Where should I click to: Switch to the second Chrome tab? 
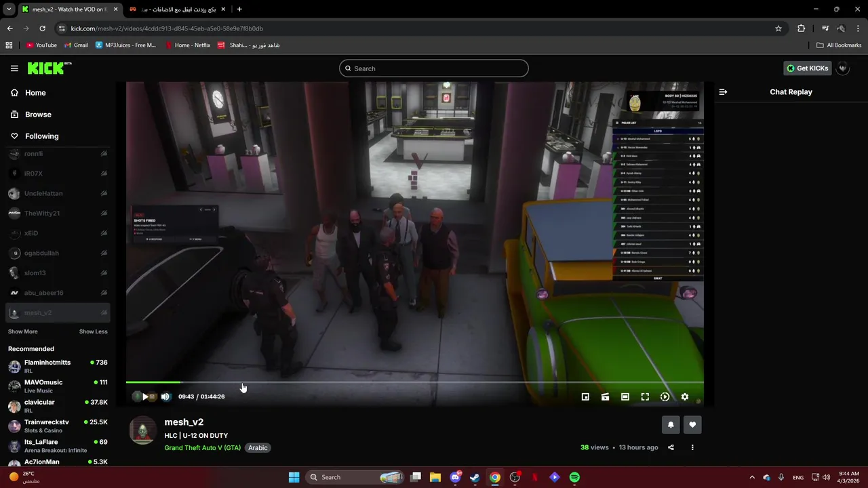176,9
